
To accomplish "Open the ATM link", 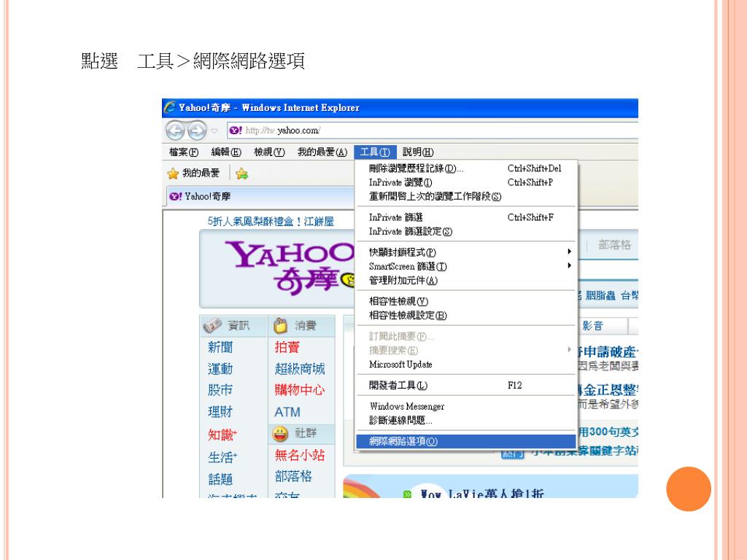I will click(287, 412).
